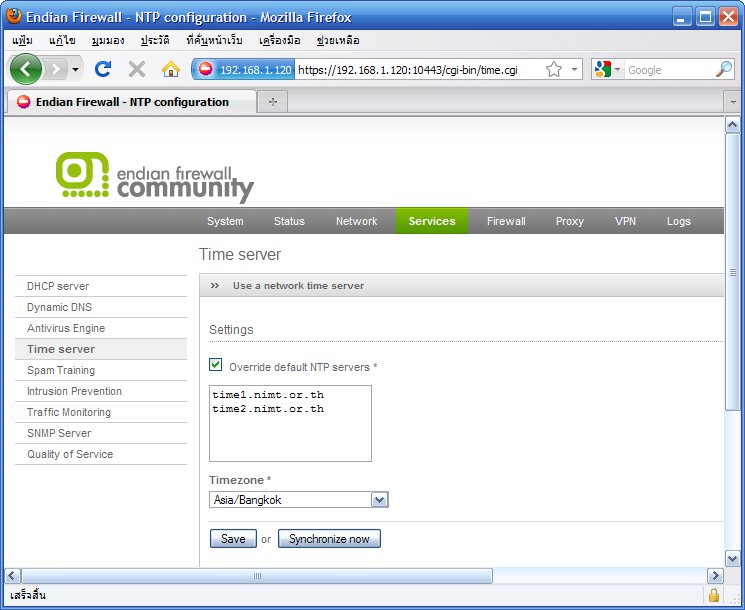Click the vertical scrollbar down arrow
Image resolution: width=745 pixels, height=610 pixels.
click(x=732, y=559)
